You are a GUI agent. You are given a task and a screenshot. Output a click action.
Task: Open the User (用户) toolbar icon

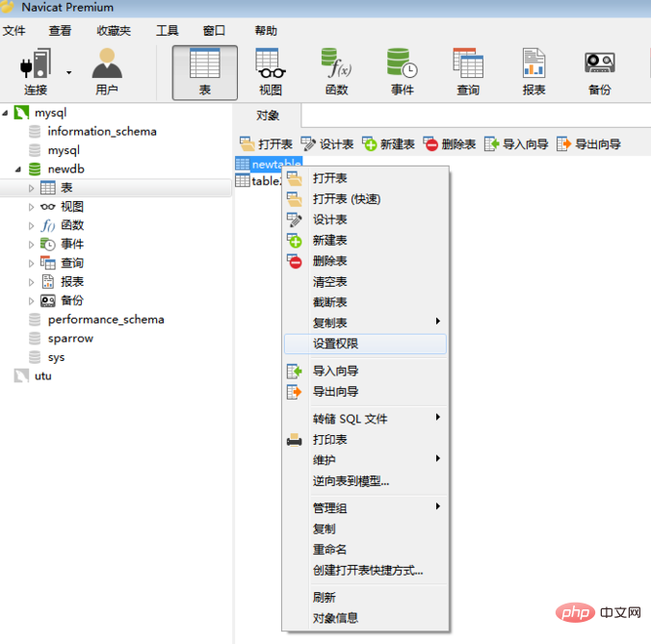tap(107, 72)
